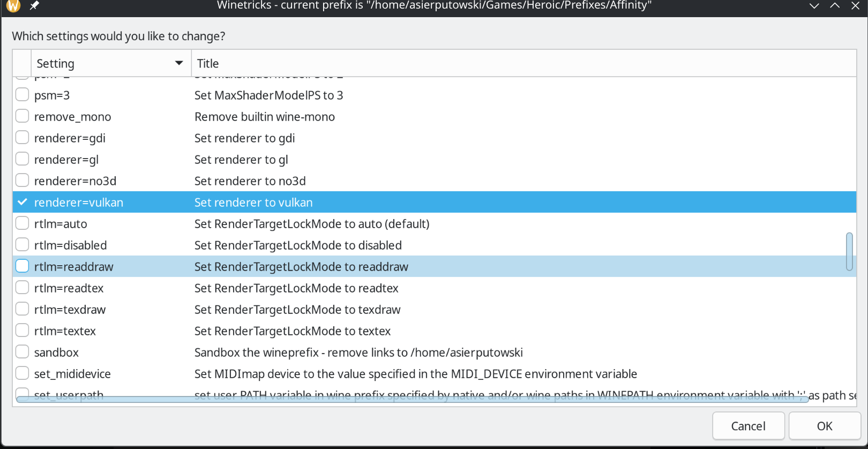Click the vertical scrollbar thumb
Image resolution: width=868 pixels, height=449 pixels.
(x=849, y=251)
